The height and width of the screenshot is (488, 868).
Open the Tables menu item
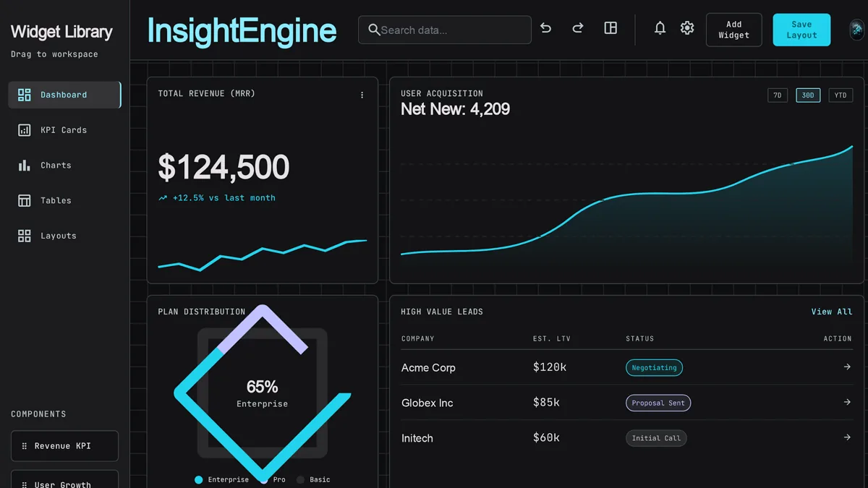tap(64, 200)
